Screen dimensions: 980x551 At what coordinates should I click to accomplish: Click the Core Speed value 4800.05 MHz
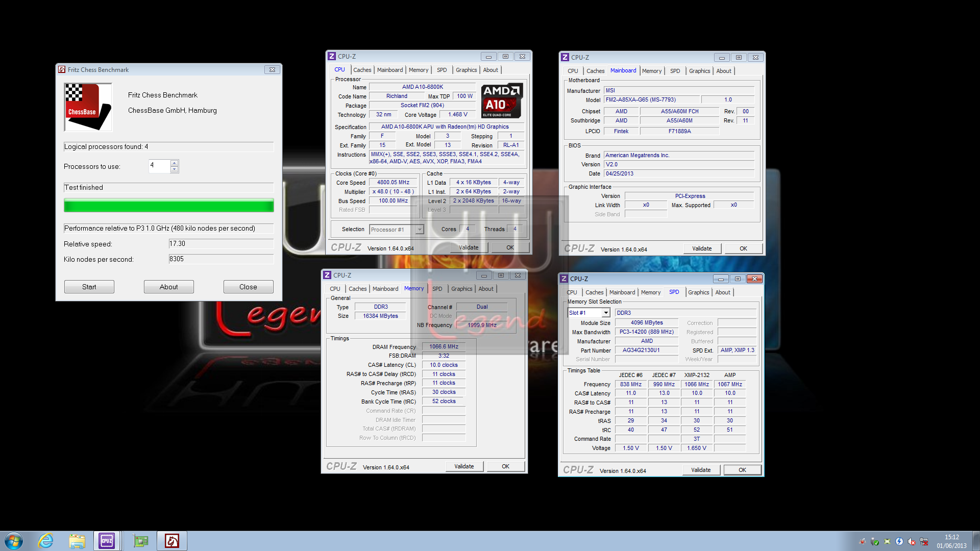pos(393,183)
